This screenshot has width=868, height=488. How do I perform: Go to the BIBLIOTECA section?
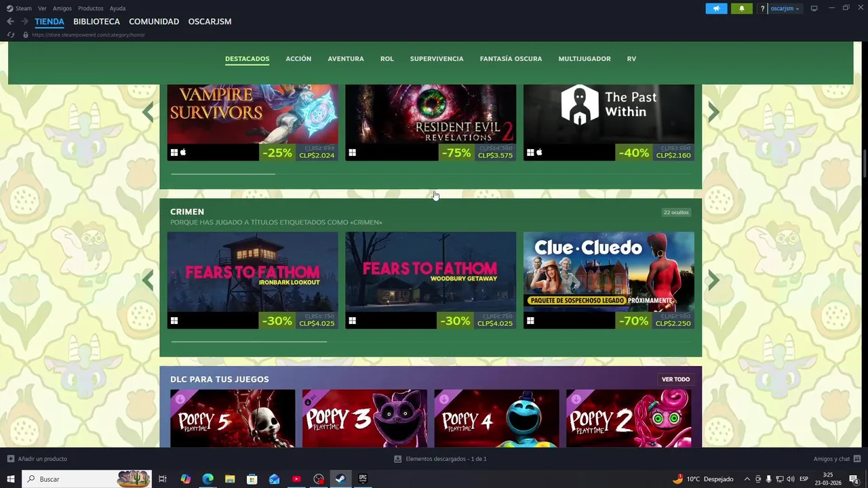click(x=96, y=22)
